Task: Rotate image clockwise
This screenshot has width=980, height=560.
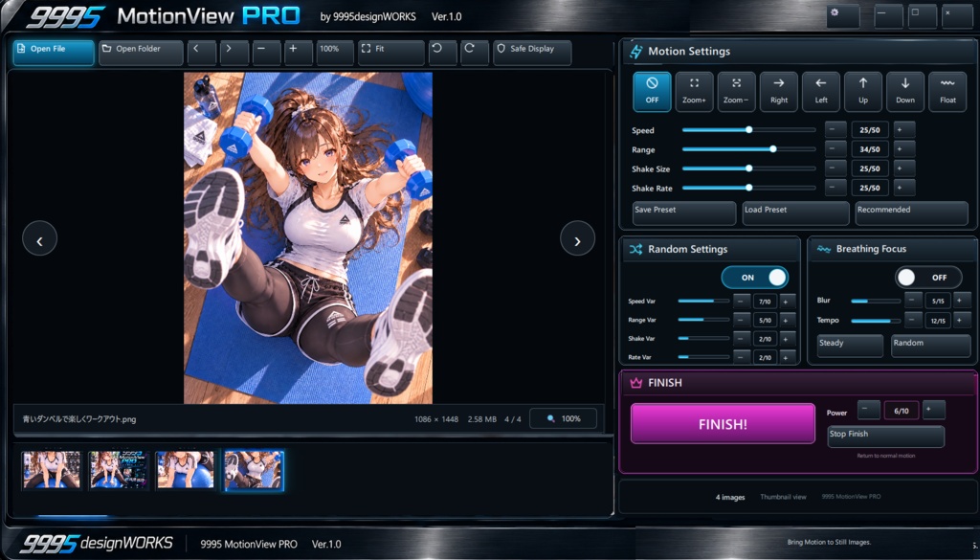Action: pos(475,53)
